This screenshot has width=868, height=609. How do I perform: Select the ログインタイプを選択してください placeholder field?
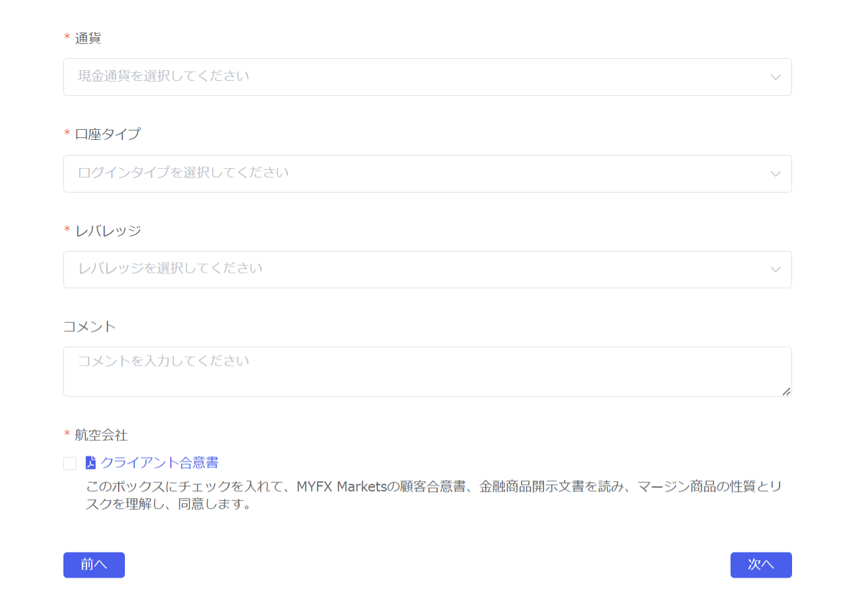point(251,173)
